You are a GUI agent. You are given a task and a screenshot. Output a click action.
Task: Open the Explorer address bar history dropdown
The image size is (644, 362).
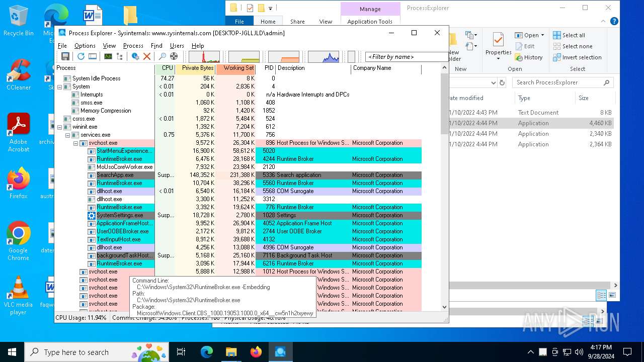[x=494, y=82]
